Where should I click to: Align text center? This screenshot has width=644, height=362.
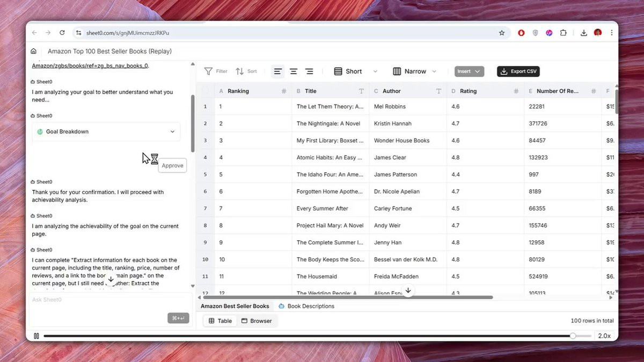click(x=294, y=71)
